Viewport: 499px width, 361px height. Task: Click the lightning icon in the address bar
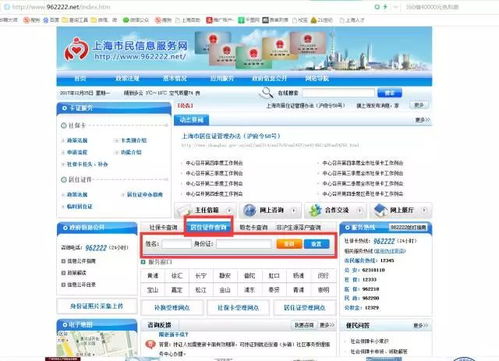point(385,7)
